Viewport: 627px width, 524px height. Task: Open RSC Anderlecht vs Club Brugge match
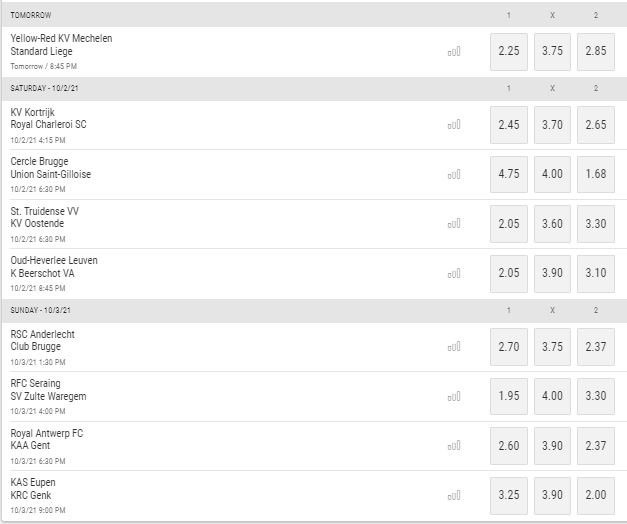coord(42,340)
